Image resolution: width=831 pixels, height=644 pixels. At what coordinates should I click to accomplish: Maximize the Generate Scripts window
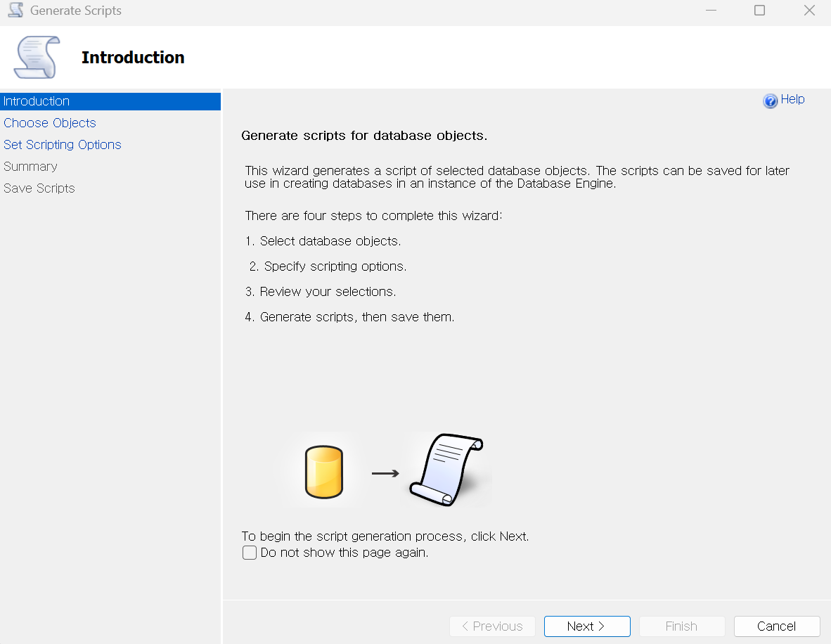point(759,11)
